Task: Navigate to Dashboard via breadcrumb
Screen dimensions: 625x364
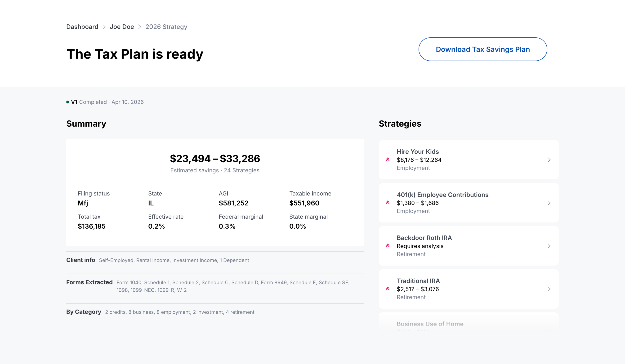Action: click(82, 27)
